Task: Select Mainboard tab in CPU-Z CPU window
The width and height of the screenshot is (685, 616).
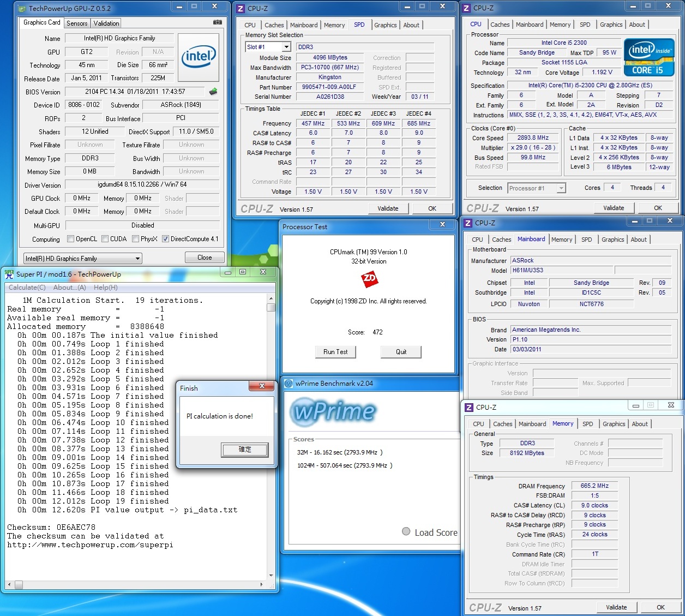Action: tap(530, 25)
